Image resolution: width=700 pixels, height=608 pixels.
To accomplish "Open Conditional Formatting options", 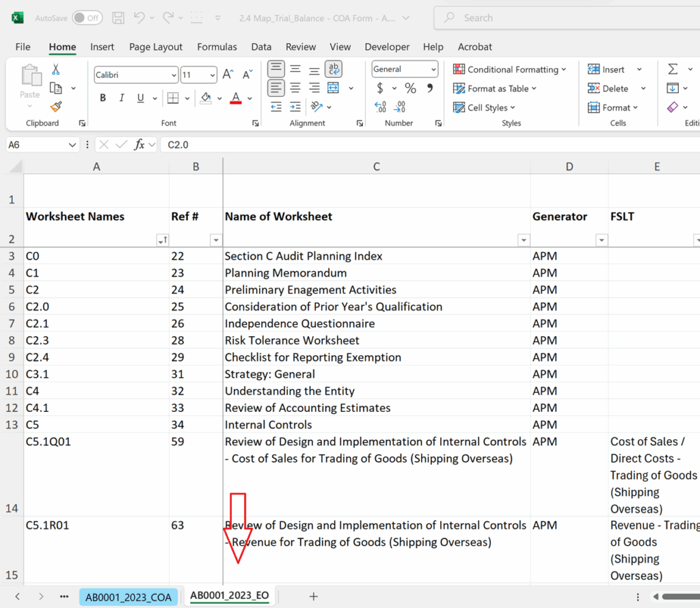I will (x=509, y=69).
